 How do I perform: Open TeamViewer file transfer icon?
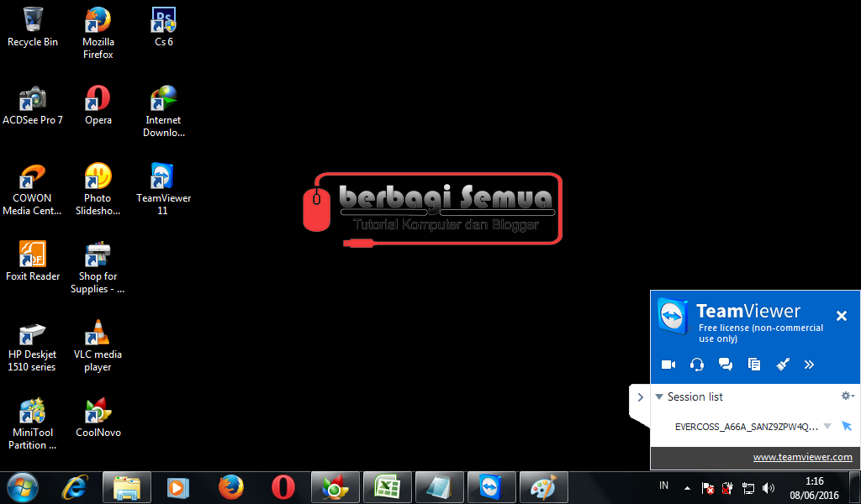click(753, 365)
